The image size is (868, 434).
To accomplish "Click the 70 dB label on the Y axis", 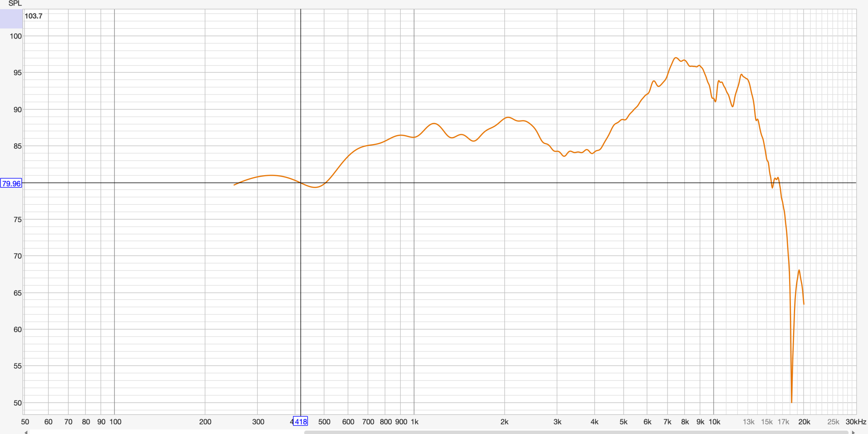I will (x=17, y=256).
